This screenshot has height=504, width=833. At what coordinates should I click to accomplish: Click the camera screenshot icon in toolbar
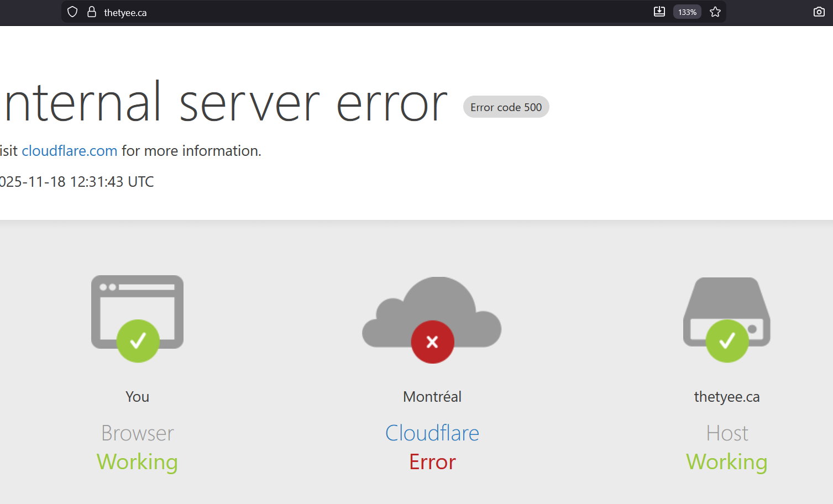(819, 12)
